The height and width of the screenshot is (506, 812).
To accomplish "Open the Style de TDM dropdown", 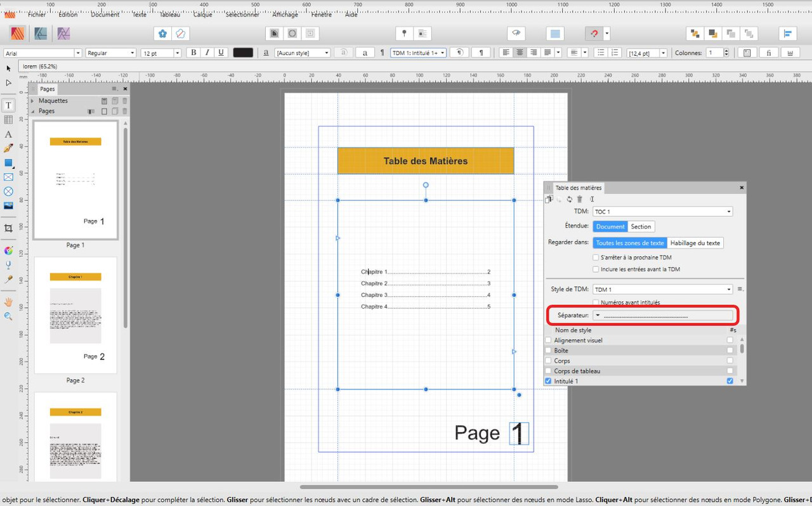I will 662,289.
